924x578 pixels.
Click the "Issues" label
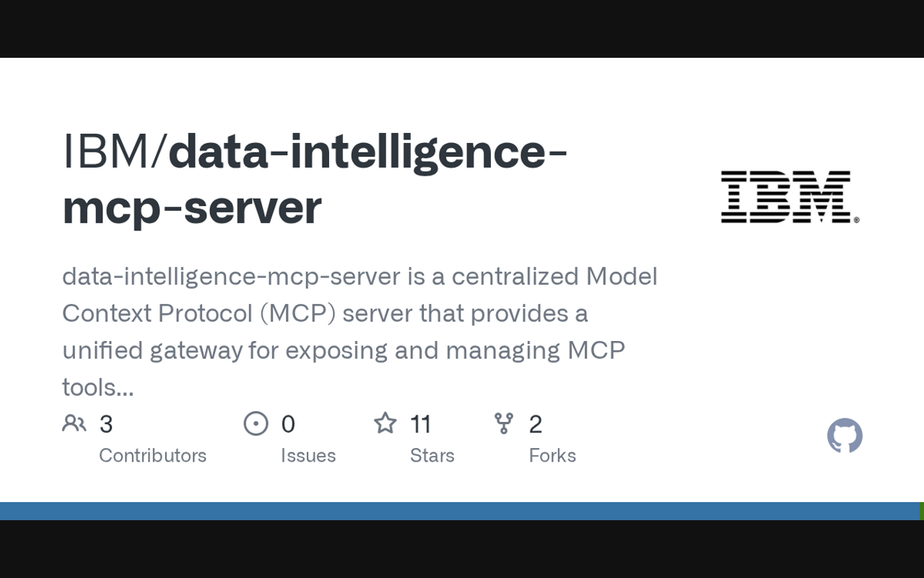pyautogui.click(x=308, y=455)
